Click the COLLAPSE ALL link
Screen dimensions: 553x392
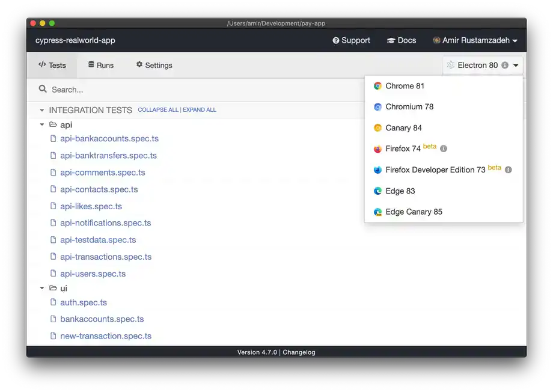click(x=158, y=110)
